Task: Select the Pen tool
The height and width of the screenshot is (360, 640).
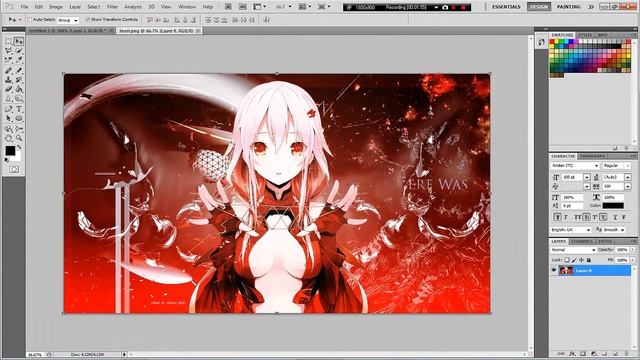Action: (9, 109)
